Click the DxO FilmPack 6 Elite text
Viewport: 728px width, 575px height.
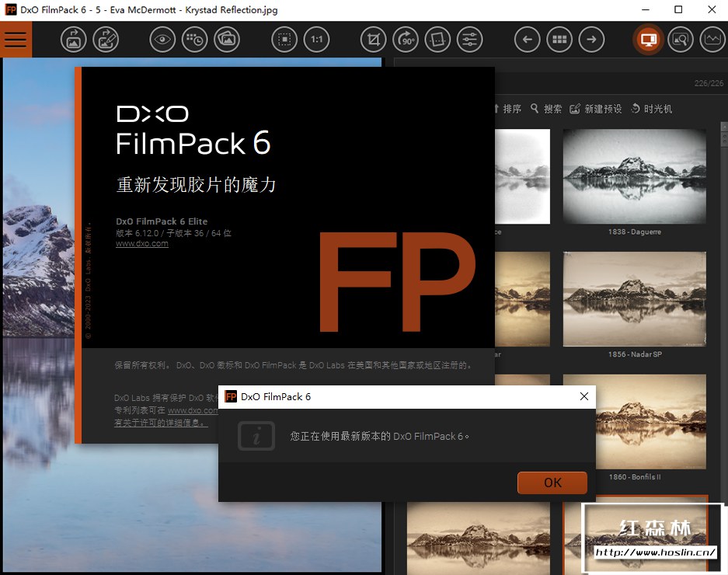(162, 221)
